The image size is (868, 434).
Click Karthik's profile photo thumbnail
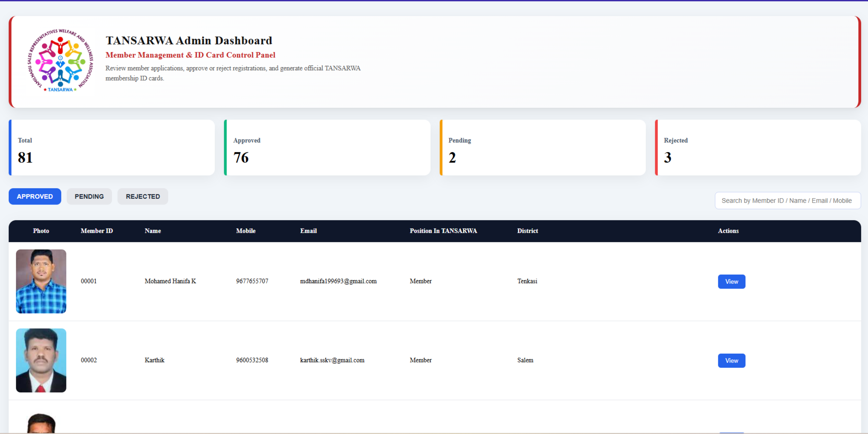pos(41,360)
